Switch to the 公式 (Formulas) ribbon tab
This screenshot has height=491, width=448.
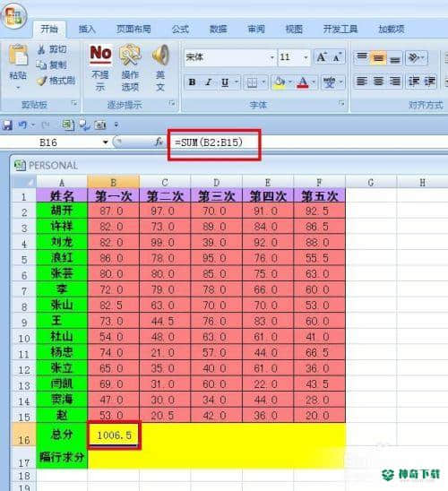(180, 30)
